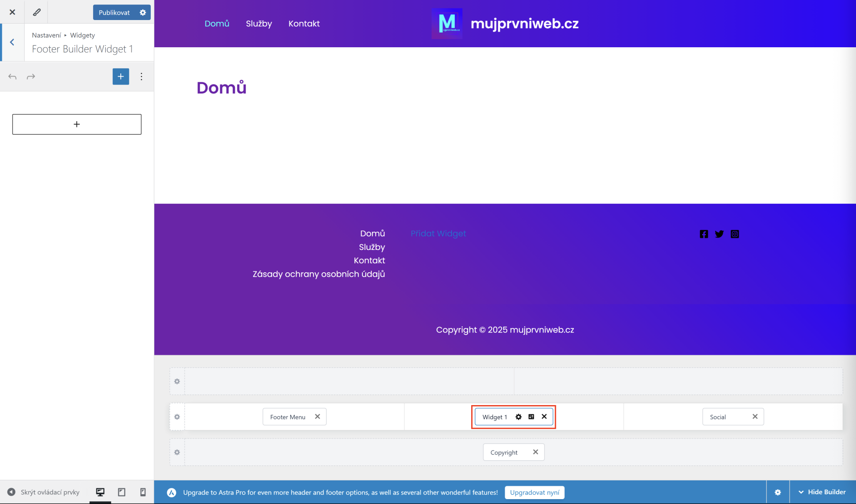Viewport: 856px width, 504px height.
Task: Open primary footer row settings gear
Action: [177, 417]
